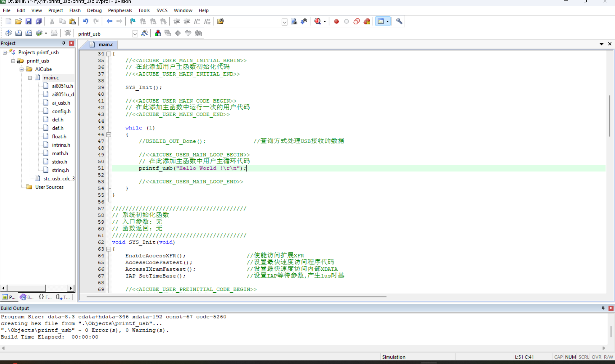Viewport: 615px width, 364px height.
Task: Toggle the bookmark flag icon
Action: 133,21
